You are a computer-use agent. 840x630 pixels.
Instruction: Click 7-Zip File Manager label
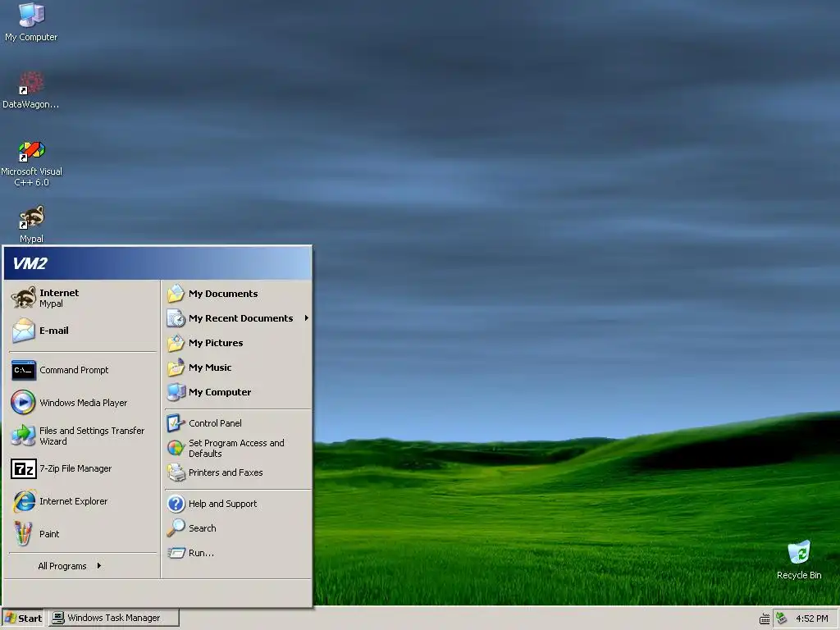[x=75, y=468]
